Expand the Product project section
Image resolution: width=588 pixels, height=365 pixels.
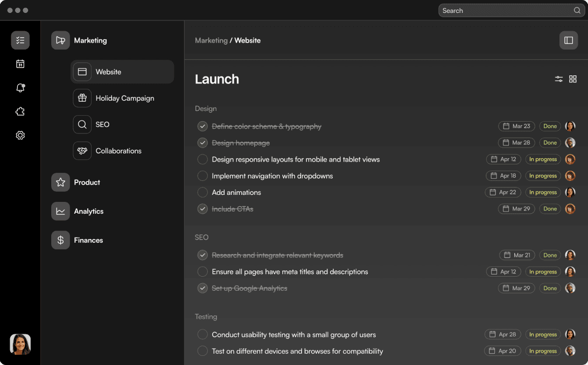(x=86, y=182)
